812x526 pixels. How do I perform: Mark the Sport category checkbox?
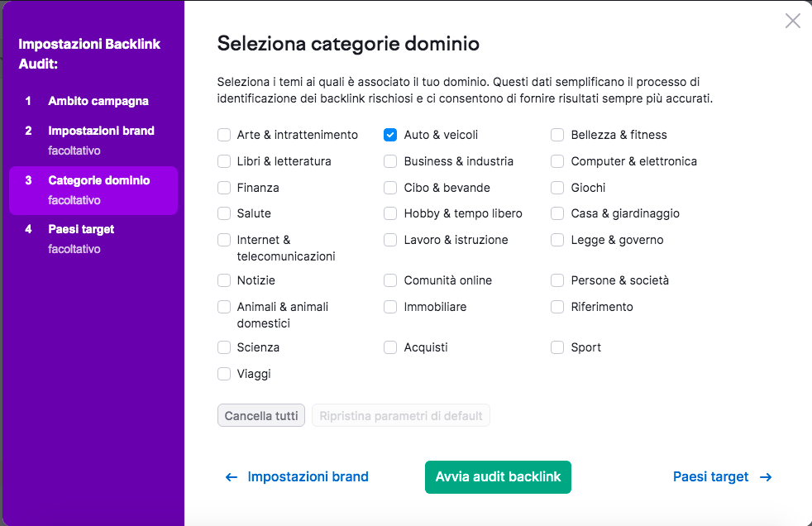click(557, 347)
